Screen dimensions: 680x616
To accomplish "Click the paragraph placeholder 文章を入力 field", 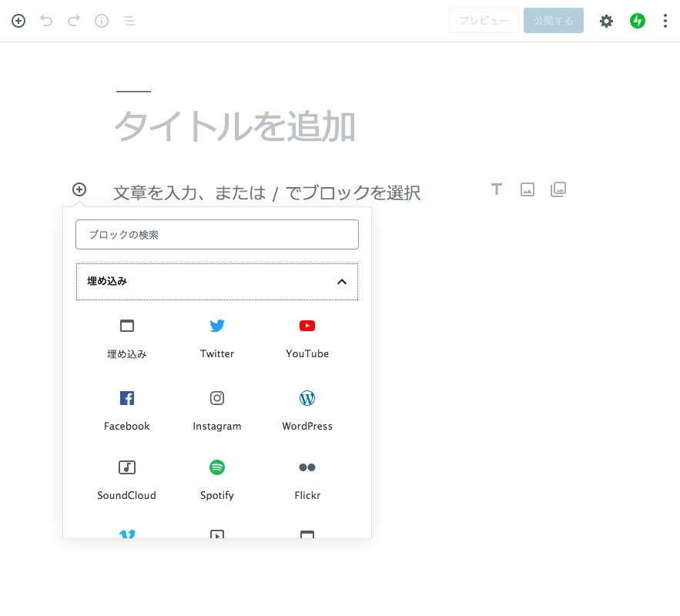I will (x=266, y=192).
